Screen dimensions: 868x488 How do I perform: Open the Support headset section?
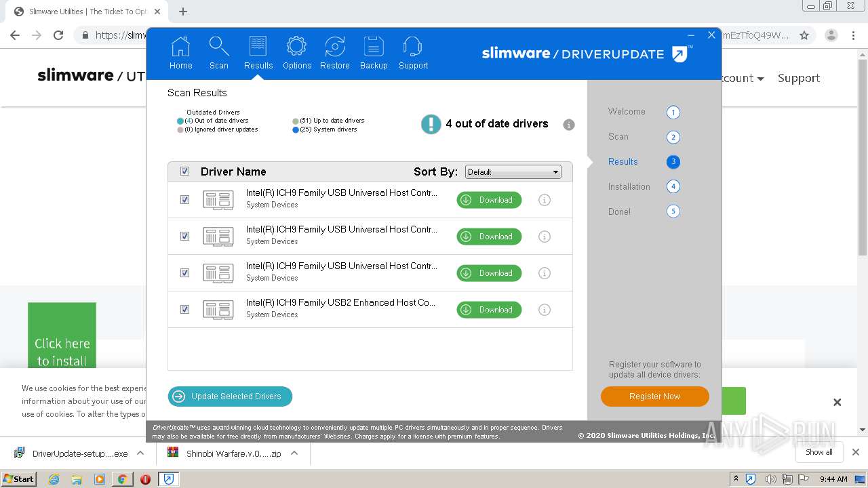(x=413, y=53)
